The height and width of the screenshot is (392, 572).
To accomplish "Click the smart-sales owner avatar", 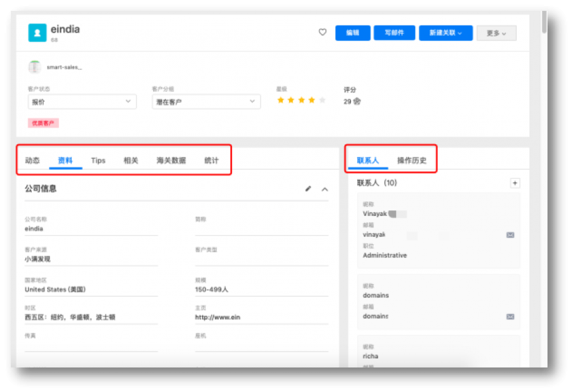I will point(35,67).
